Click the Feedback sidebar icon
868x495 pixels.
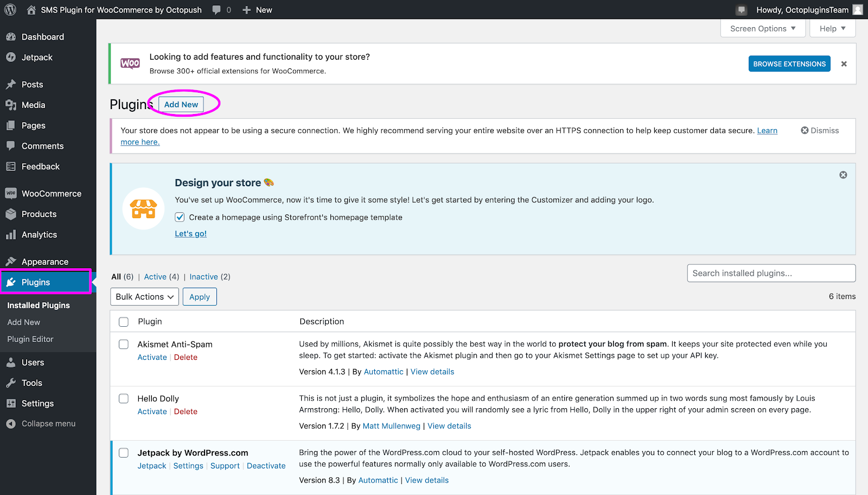(11, 167)
